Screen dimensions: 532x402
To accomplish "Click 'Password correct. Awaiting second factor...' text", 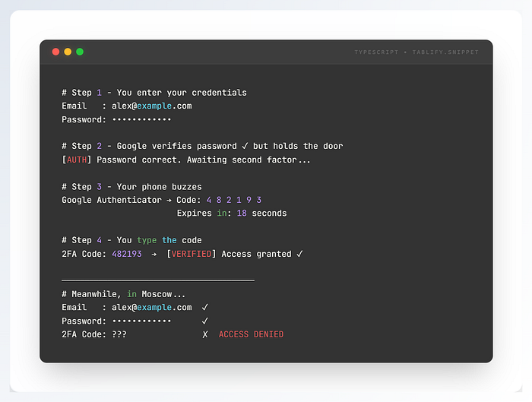I will coord(204,160).
